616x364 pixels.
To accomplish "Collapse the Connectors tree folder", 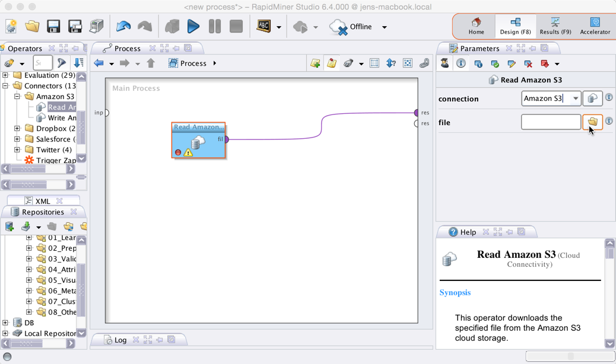I will 5,86.
